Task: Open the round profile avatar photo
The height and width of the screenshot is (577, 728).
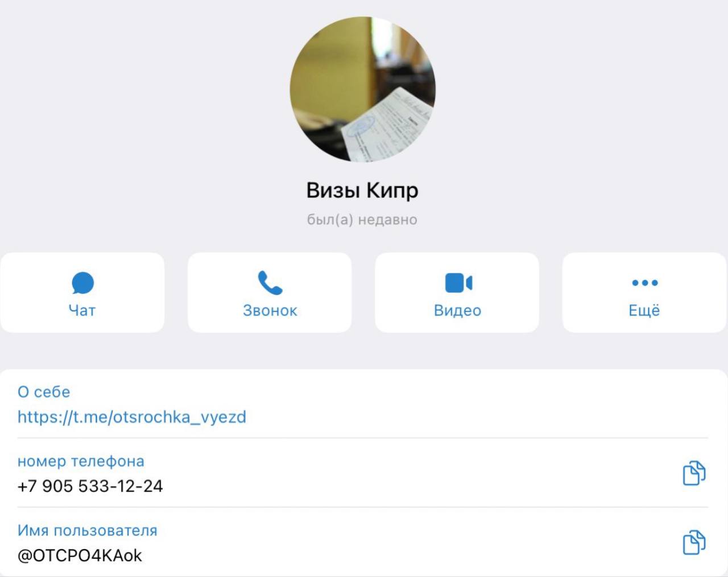Action: pyautogui.click(x=363, y=89)
